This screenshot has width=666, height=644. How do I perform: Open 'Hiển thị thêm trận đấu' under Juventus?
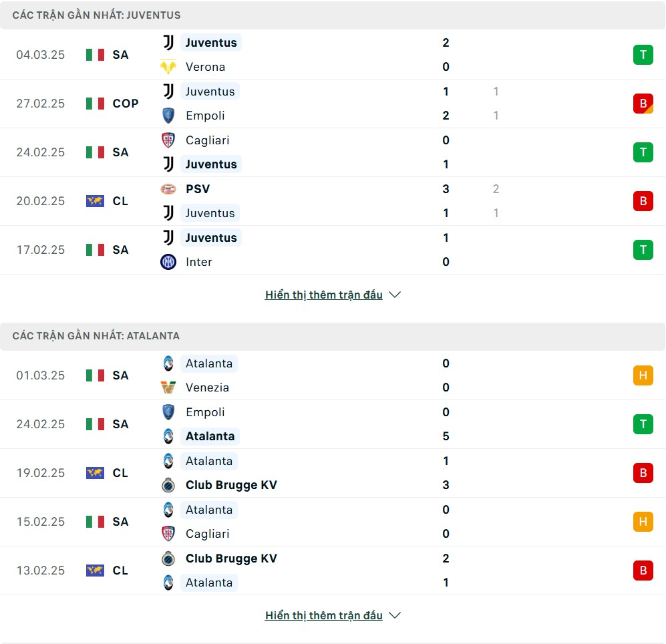[324, 295]
